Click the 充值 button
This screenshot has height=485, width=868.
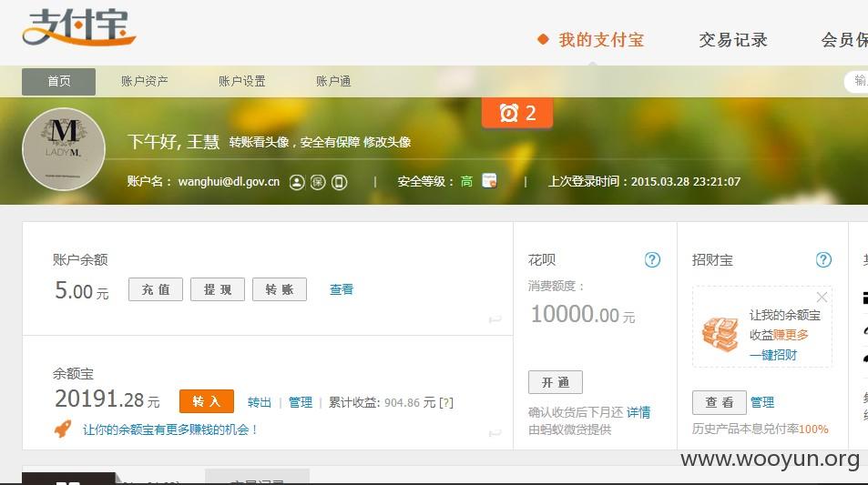pos(156,289)
